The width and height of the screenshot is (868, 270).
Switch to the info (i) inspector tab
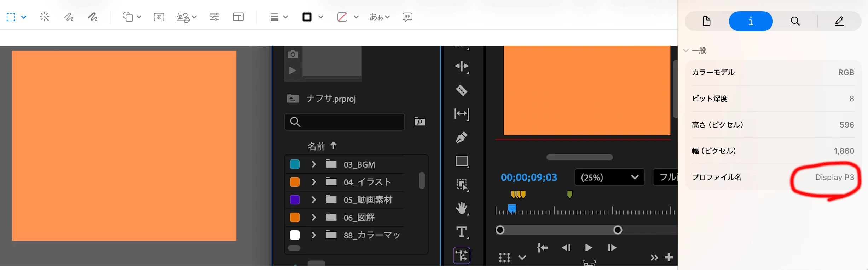[x=751, y=21]
